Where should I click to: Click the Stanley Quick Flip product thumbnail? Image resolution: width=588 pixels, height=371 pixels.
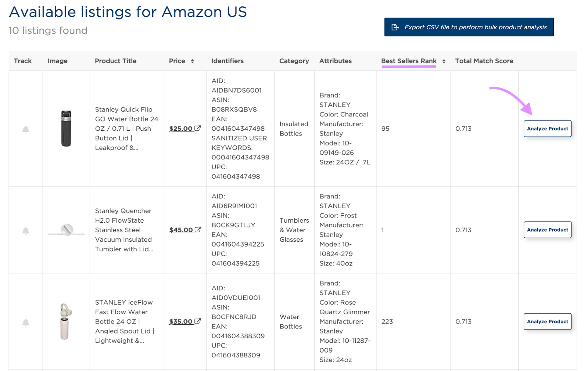point(66,129)
